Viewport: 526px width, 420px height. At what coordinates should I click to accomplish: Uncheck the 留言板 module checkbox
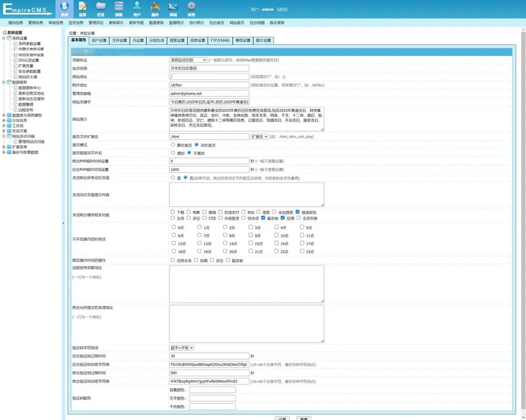(x=263, y=218)
